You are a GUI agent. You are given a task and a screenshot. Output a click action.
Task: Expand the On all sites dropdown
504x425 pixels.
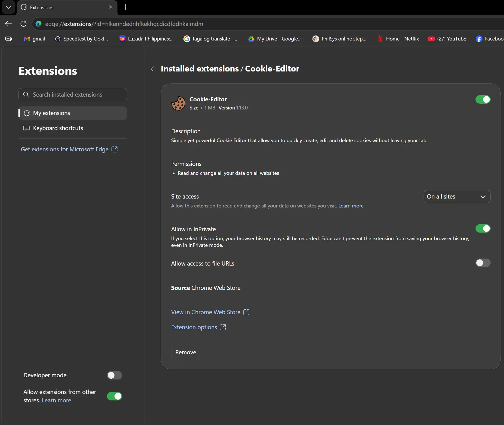[457, 197]
